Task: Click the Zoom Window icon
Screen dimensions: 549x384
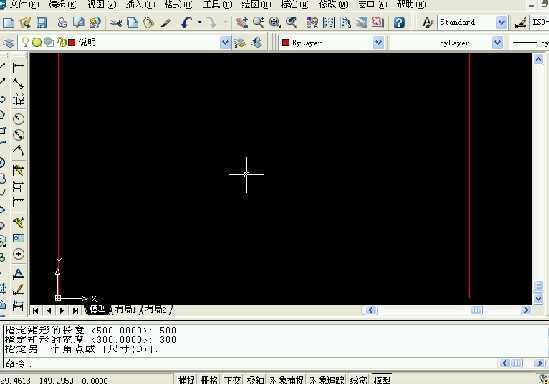Action: pyautogui.click(x=275, y=23)
